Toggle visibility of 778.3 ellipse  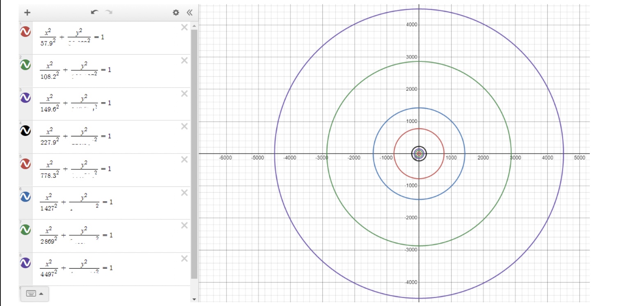[x=25, y=164]
